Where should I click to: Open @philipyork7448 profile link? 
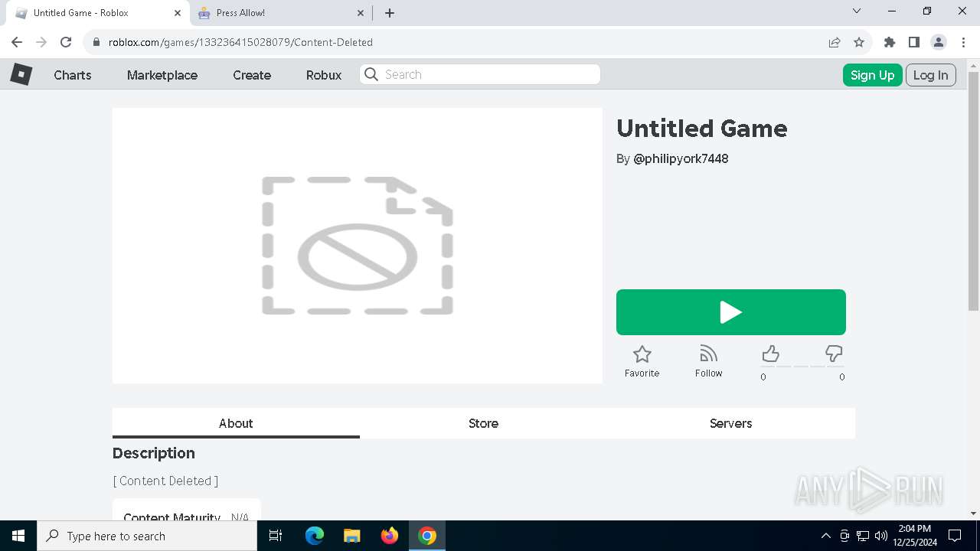pos(681,158)
